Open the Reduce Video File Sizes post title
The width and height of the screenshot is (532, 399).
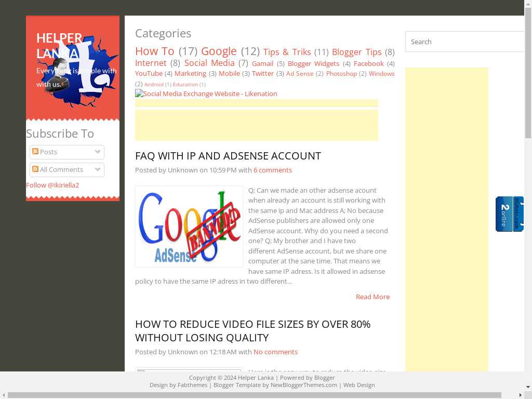[x=253, y=331]
